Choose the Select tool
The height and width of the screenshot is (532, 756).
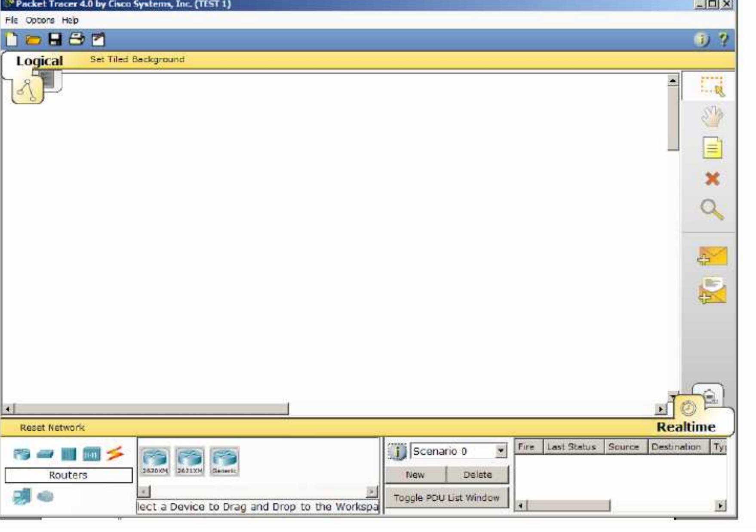712,86
